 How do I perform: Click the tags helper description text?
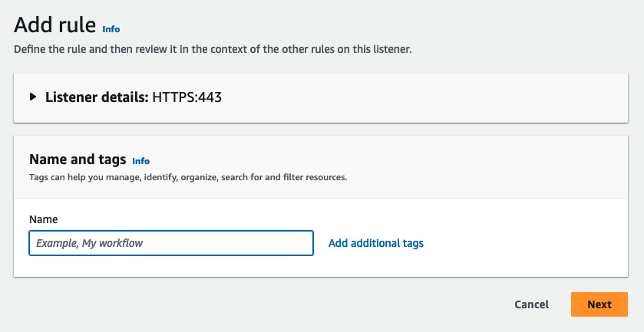pos(188,177)
